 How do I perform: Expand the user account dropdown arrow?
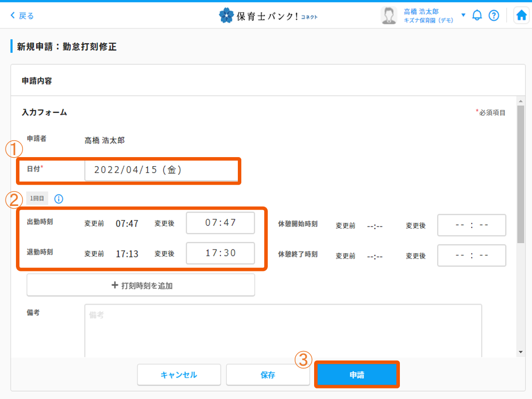(463, 15)
